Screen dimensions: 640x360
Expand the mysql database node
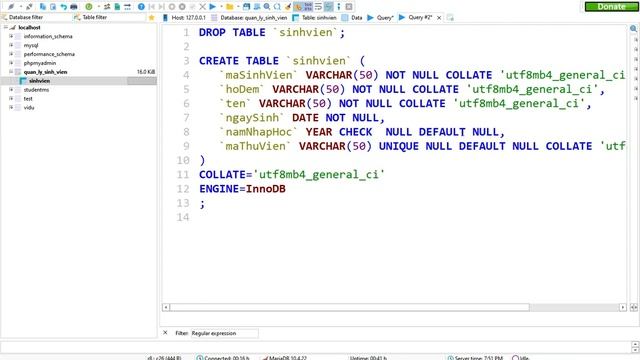tap(11, 45)
